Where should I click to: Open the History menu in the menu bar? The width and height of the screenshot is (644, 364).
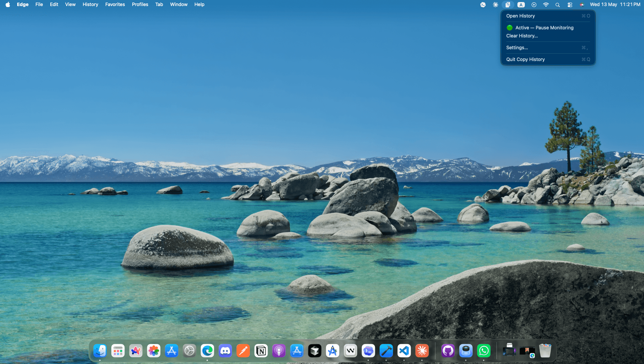click(90, 4)
